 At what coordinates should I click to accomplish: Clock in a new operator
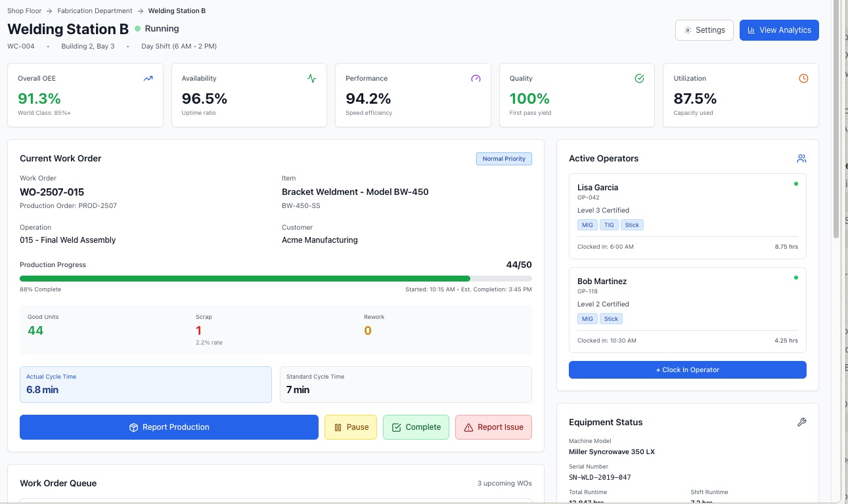click(688, 370)
